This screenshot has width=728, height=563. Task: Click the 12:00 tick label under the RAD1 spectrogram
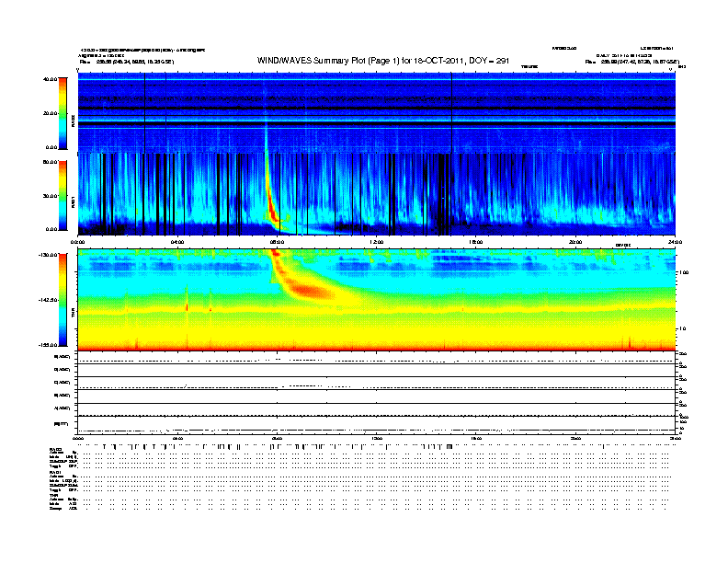pyautogui.click(x=376, y=242)
